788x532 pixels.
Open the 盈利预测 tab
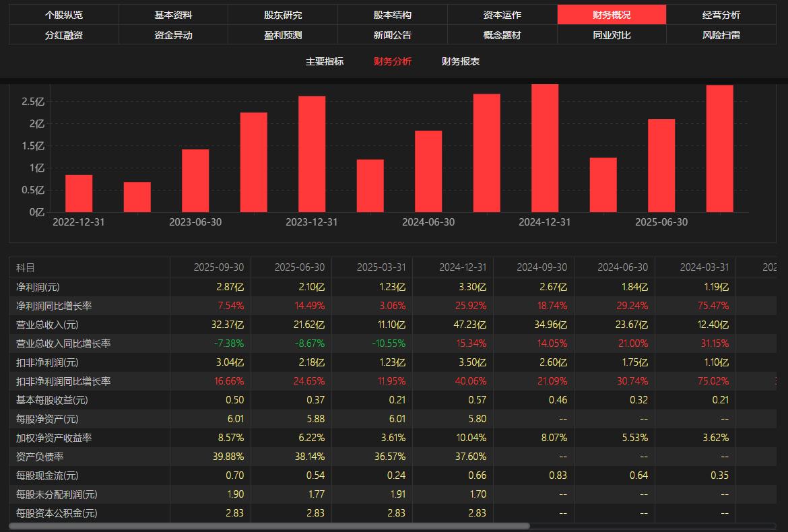[x=283, y=35]
